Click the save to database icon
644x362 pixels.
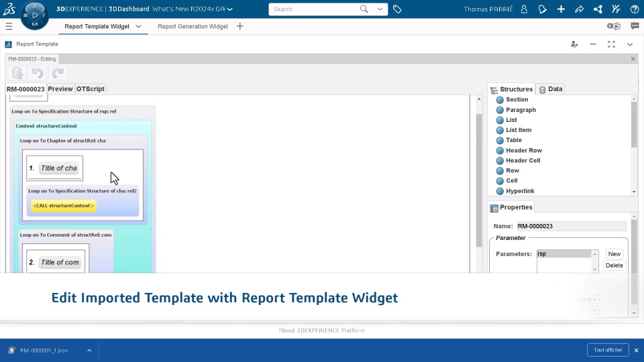(17, 73)
